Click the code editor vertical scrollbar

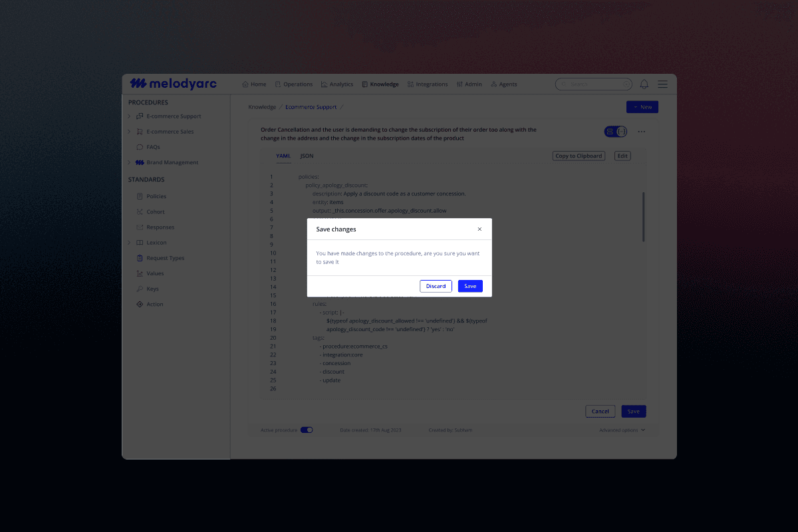643,217
